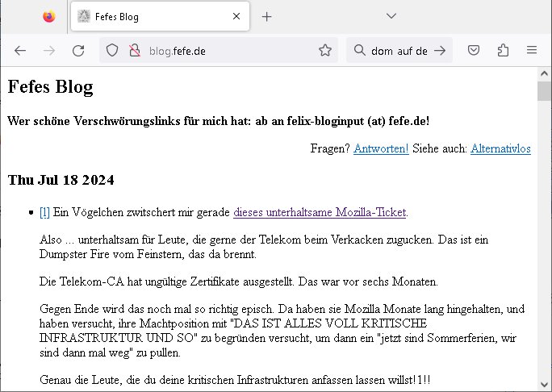Image resolution: width=552 pixels, height=392 pixels.
Task: Follow the Antworten! link
Action: coord(381,148)
